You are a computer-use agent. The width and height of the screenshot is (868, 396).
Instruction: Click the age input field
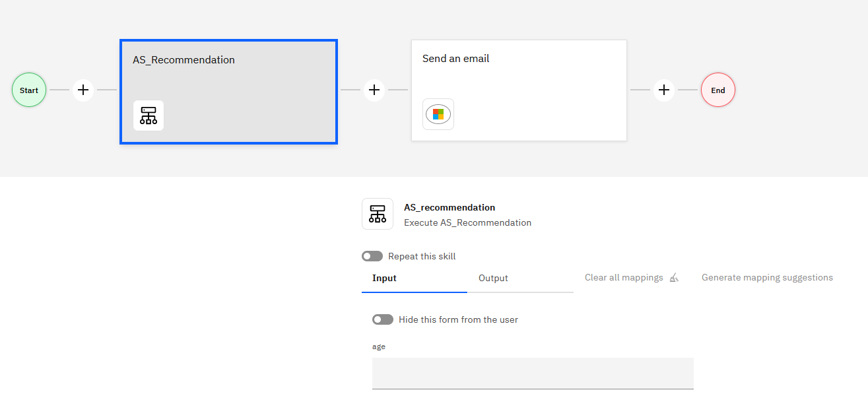pos(533,374)
